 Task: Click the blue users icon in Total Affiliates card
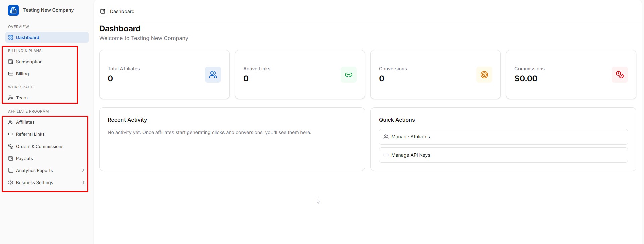click(x=213, y=75)
